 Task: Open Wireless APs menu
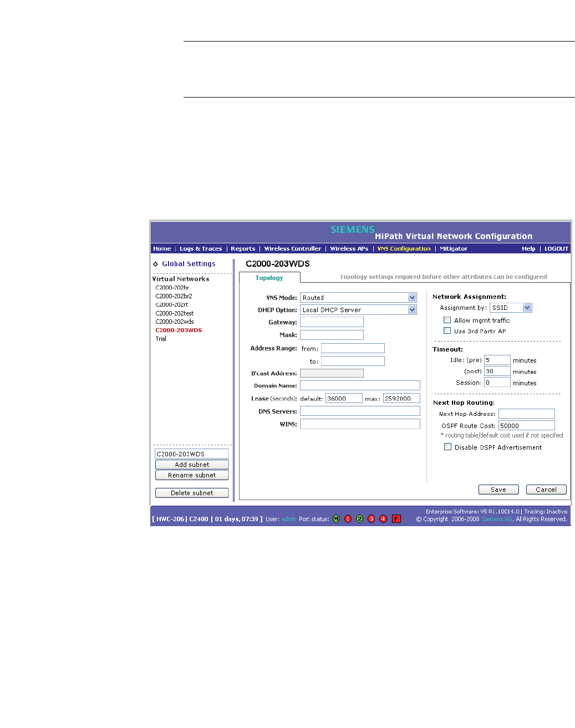[x=349, y=249]
